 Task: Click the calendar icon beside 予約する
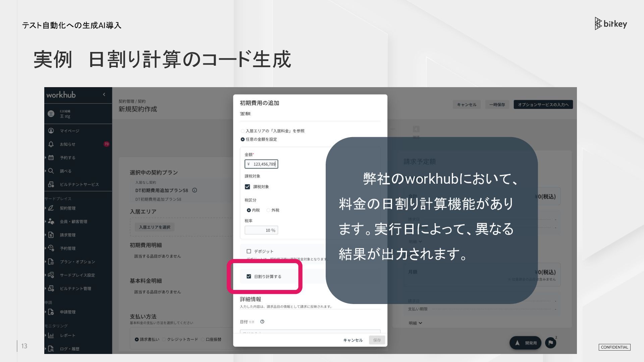[51, 158]
